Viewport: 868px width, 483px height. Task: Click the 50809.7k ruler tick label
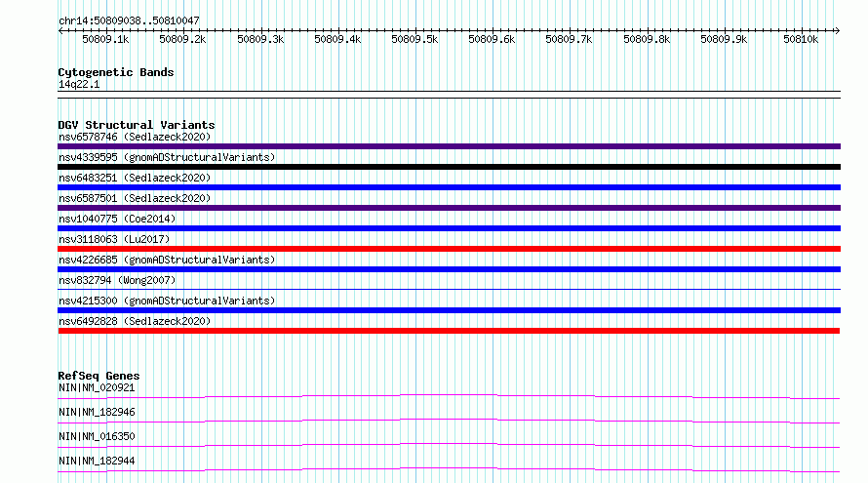pyautogui.click(x=569, y=39)
